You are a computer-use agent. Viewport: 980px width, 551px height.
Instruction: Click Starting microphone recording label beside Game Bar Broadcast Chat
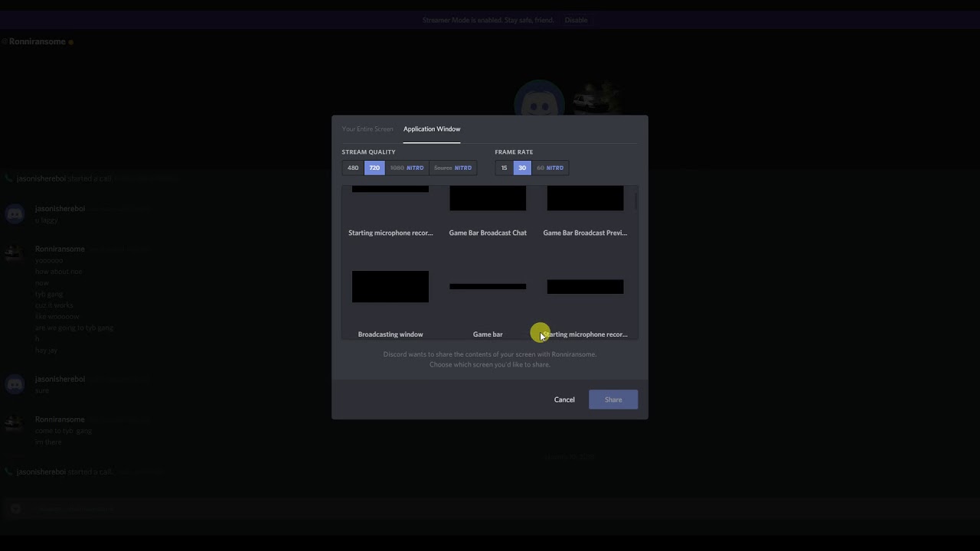pyautogui.click(x=390, y=233)
